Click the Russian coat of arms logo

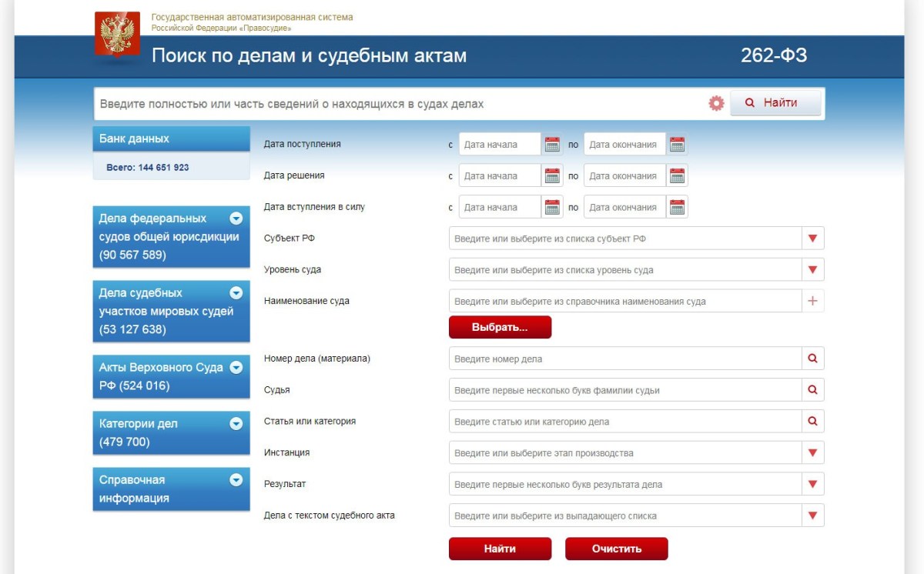[117, 35]
